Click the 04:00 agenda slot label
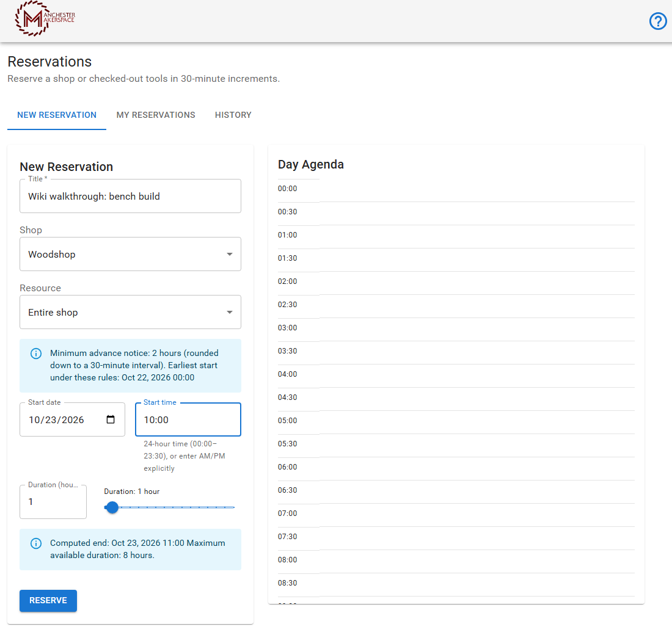 click(x=287, y=374)
